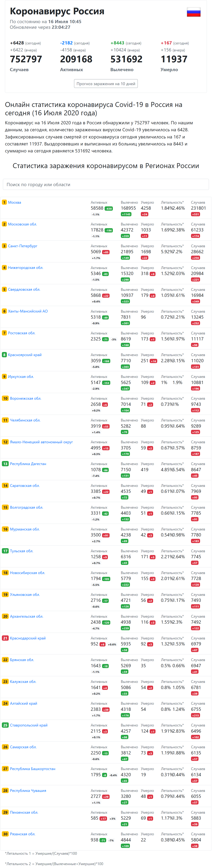Click Moscow's total cases '231801'
The height and width of the screenshot is (868, 212).
tap(199, 208)
